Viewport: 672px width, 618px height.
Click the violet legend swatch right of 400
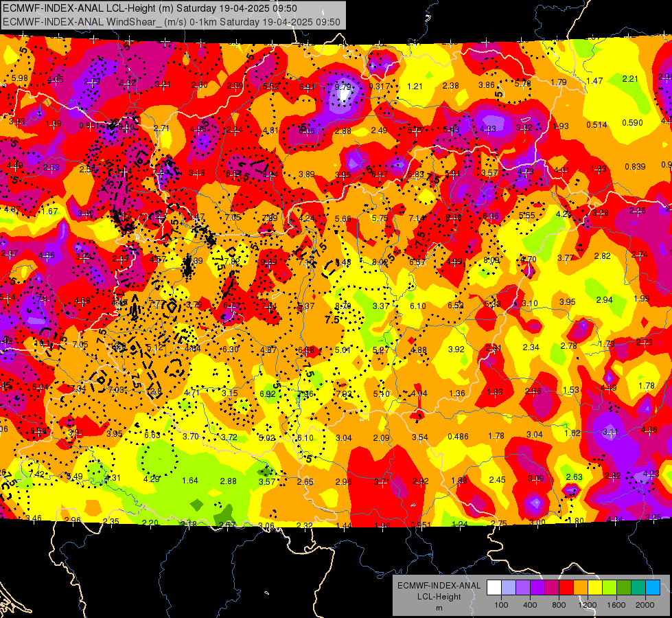tap(537, 588)
